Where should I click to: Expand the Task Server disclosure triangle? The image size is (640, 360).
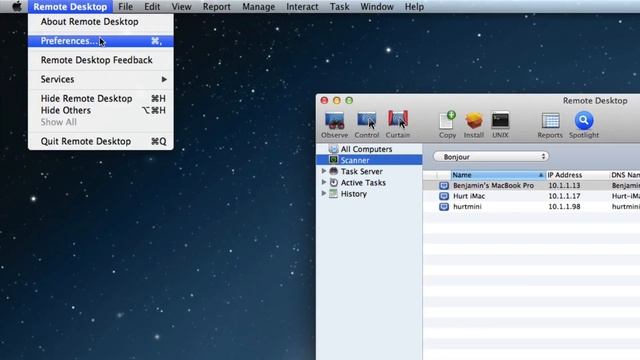[x=324, y=171]
